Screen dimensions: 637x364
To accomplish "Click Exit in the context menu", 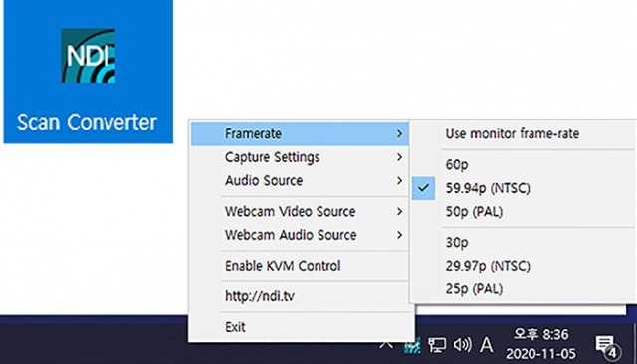I will tap(300, 327).
